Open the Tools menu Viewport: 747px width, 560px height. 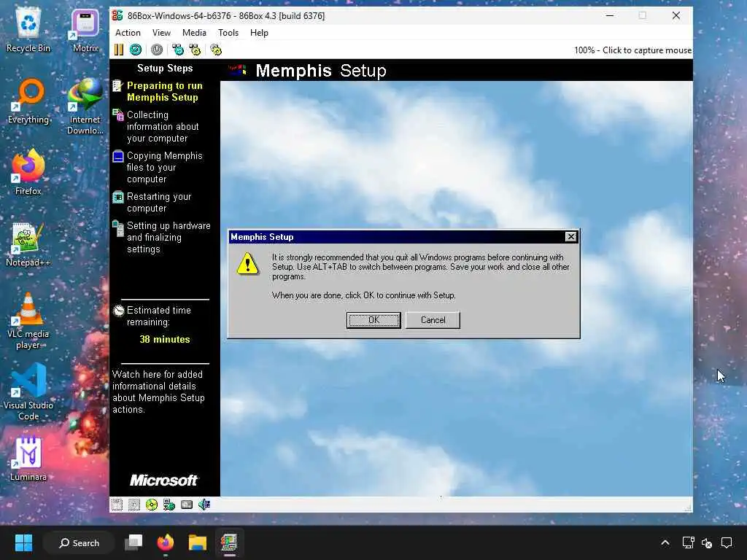[x=228, y=33]
